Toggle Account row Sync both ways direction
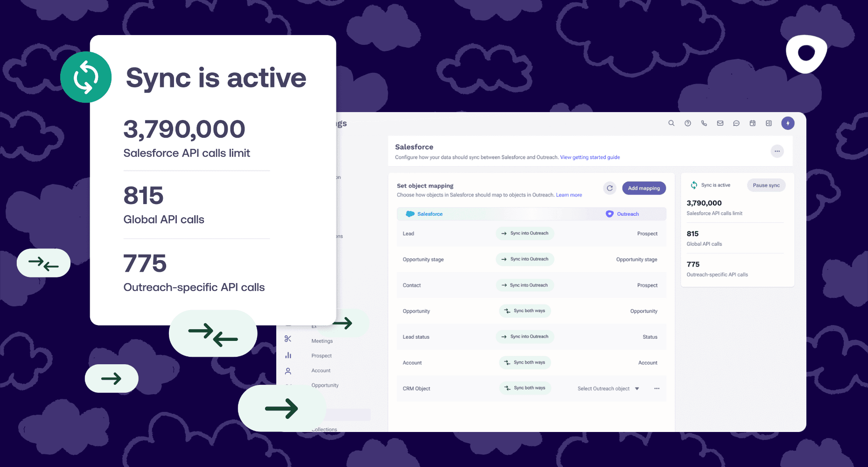The image size is (868, 467). tap(525, 362)
